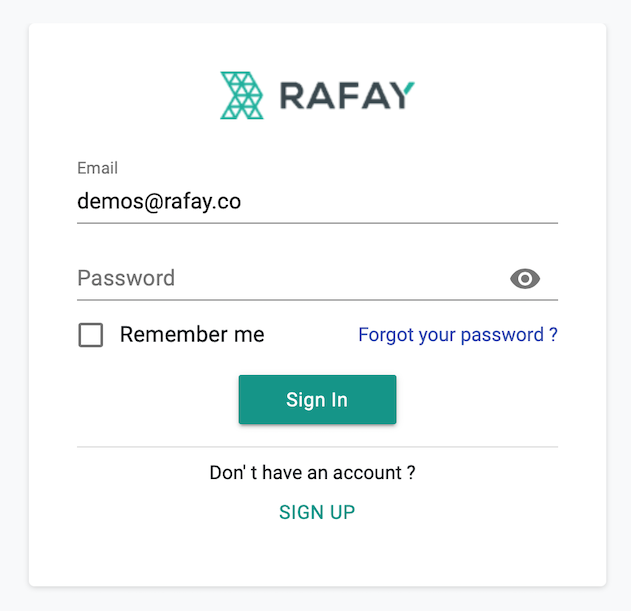Screen dimensions: 631x611
Task: Click the small Email label above field
Action: pos(97,168)
